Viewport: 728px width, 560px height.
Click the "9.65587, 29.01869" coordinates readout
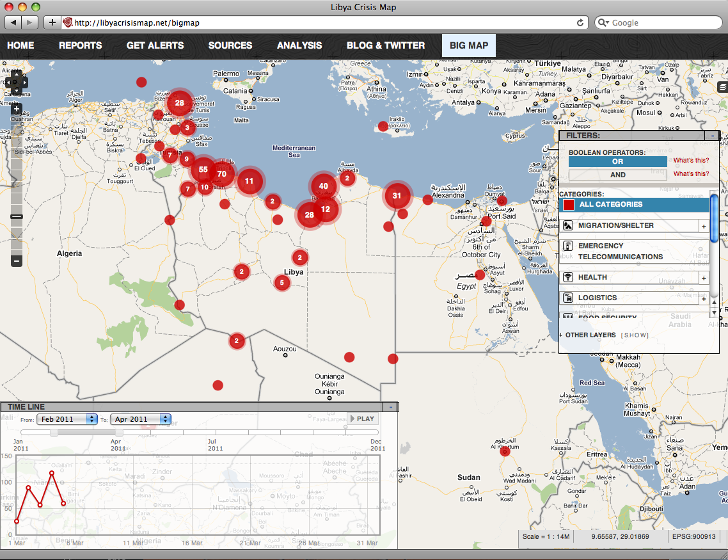[621, 537]
